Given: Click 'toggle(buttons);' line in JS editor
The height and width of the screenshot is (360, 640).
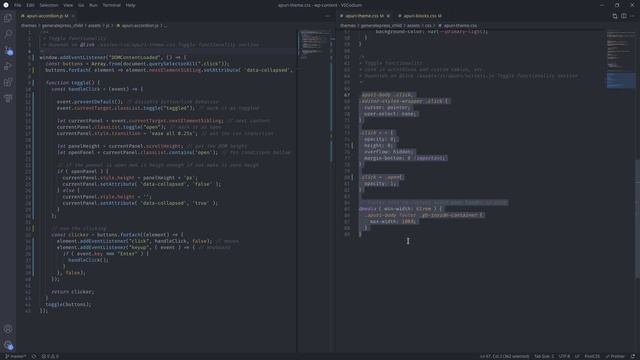Looking at the screenshot, I should [69, 304].
